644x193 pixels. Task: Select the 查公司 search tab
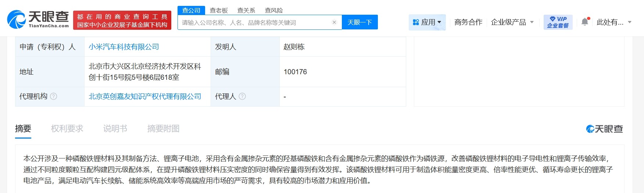point(191,10)
